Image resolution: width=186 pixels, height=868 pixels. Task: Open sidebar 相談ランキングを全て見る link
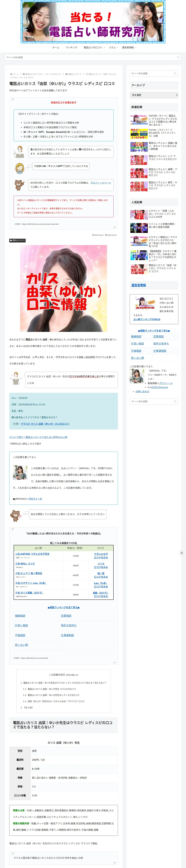point(154,331)
